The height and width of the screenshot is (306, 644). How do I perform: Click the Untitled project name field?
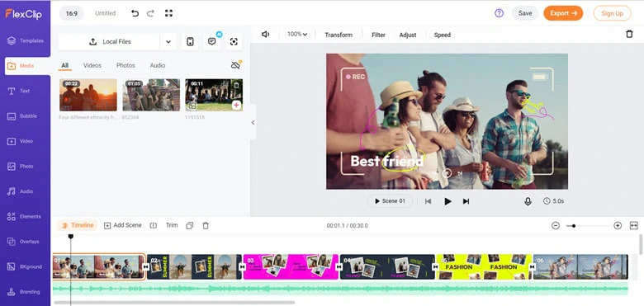click(x=105, y=13)
